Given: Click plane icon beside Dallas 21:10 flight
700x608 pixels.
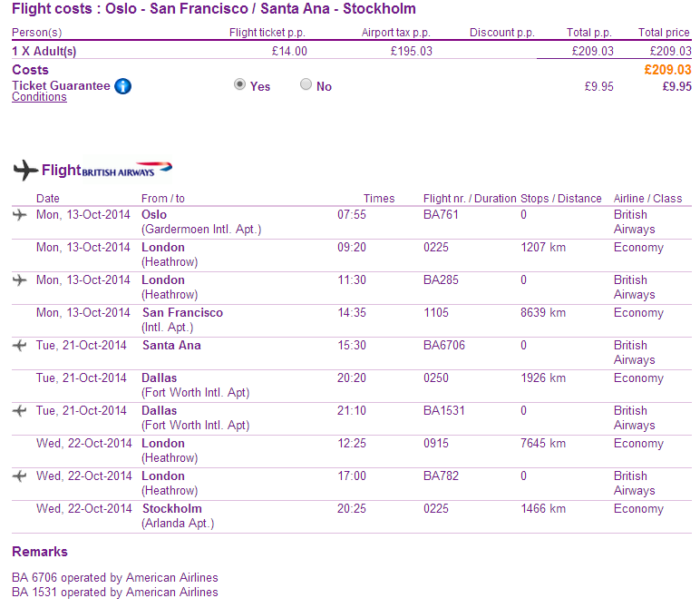Looking at the screenshot, I should 20,411.
